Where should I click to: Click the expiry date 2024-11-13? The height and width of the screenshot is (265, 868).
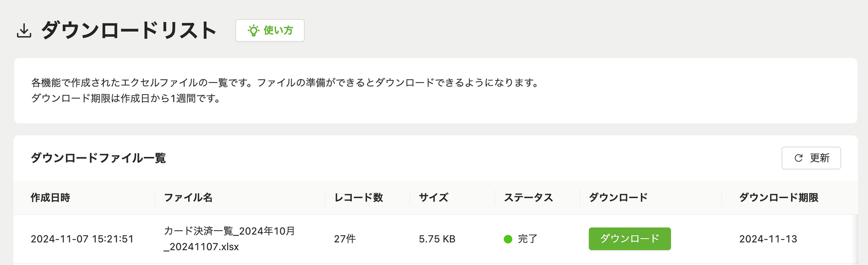(x=768, y=239)
